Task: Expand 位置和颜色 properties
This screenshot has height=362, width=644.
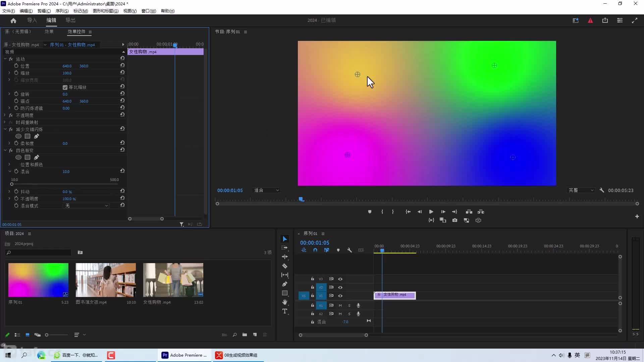Action: click(x=9, y=164)
